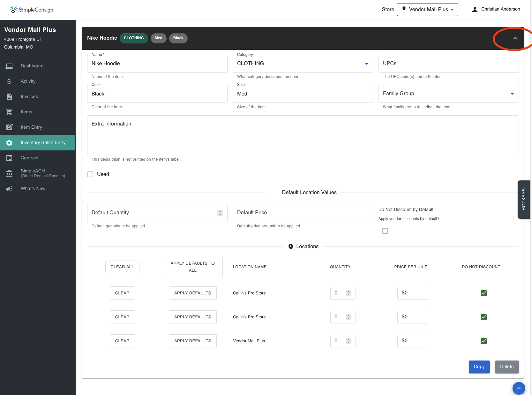This screenshot has width=532, height=395.
Task: Toggle the Used checkbox
Action: coord(90,174)
